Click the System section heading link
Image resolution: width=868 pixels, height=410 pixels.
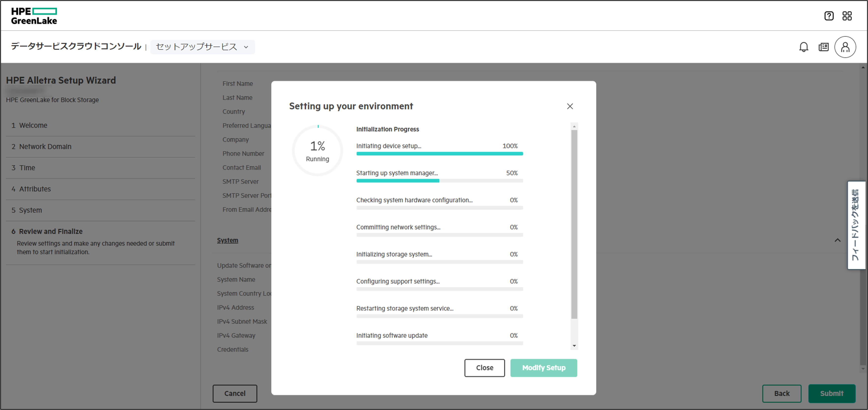(x=228, y=240)
